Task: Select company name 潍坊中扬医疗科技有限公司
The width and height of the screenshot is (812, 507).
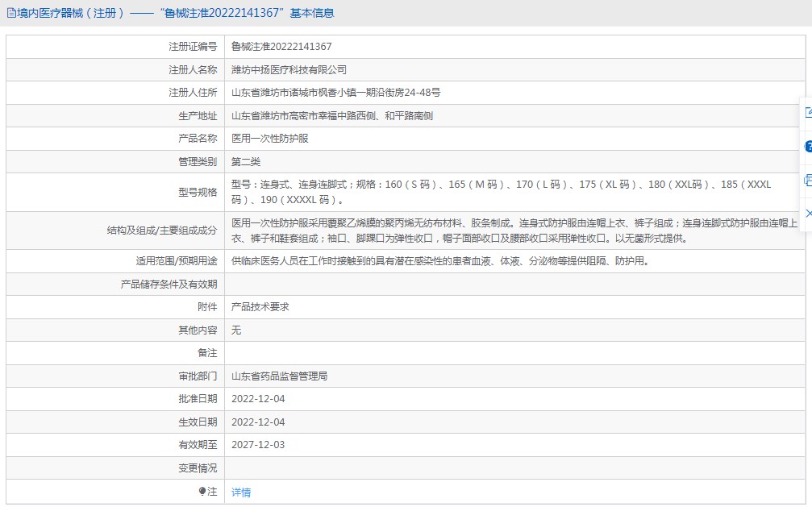Action: (289, 69)
